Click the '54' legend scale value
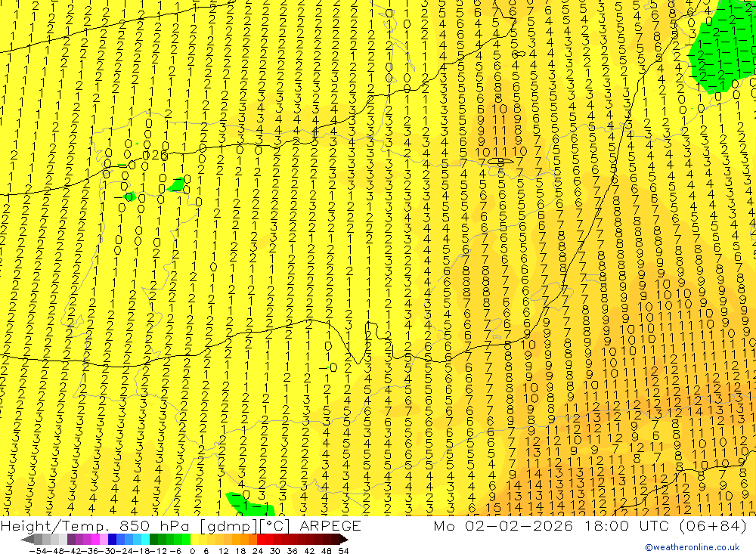This screenshot has height=554, width=756. tap(343, 551)
